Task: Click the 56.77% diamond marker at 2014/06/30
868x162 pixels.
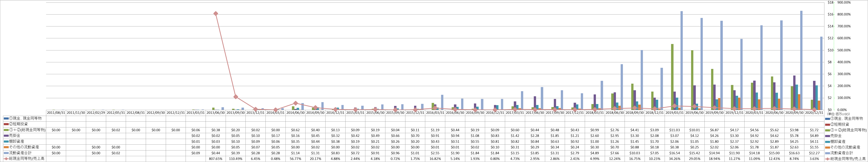Action: pos(295,103)
